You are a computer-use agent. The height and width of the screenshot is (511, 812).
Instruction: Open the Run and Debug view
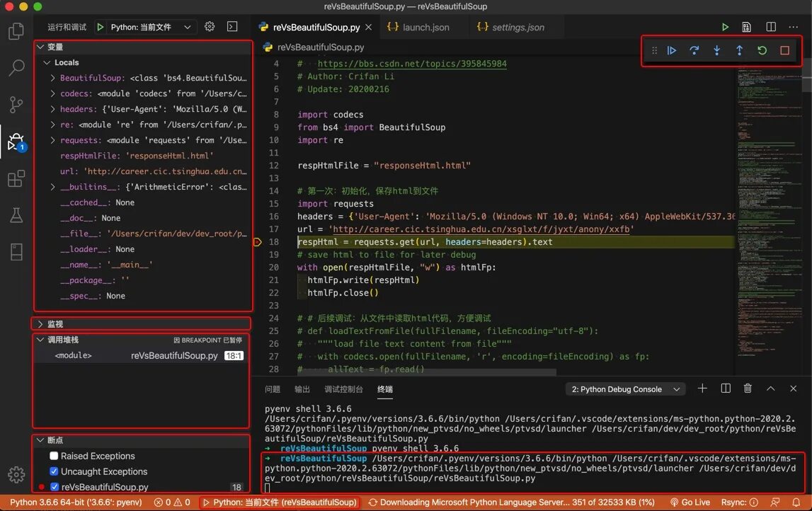tap(16, 142)
